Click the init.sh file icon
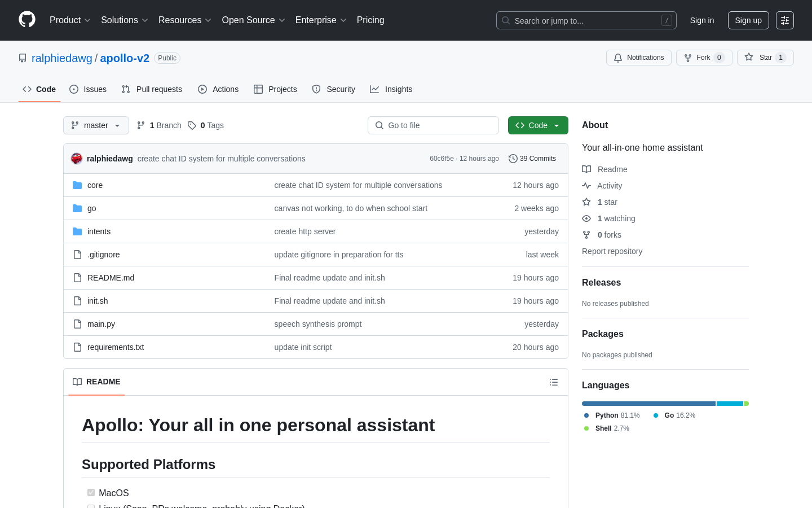 tap(77, 301)
